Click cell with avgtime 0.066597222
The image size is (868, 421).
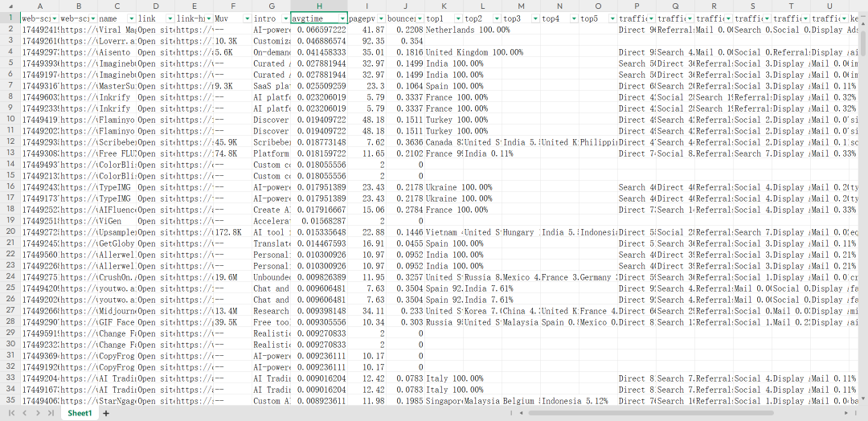[319, 30]
